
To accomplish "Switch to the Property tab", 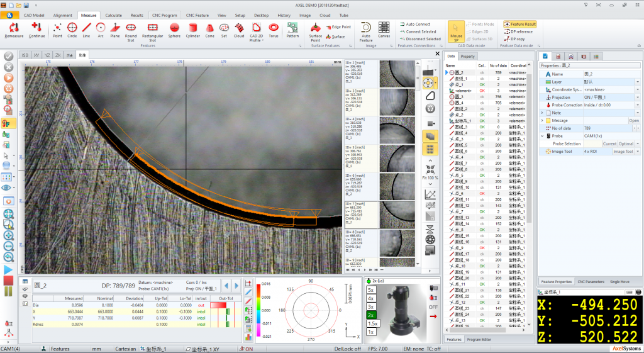I will click(x=467, y=56).
